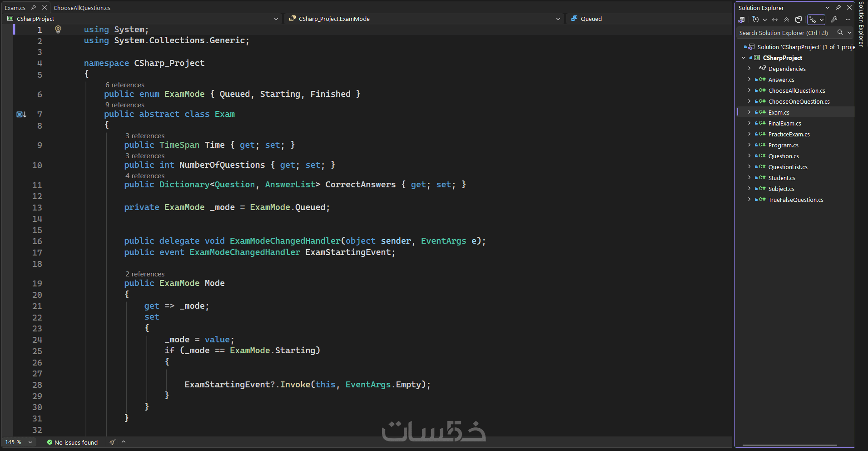Select Subject.cs in Solution Explorer
This screenshot has width=868, height=451.
click(781, 189)
